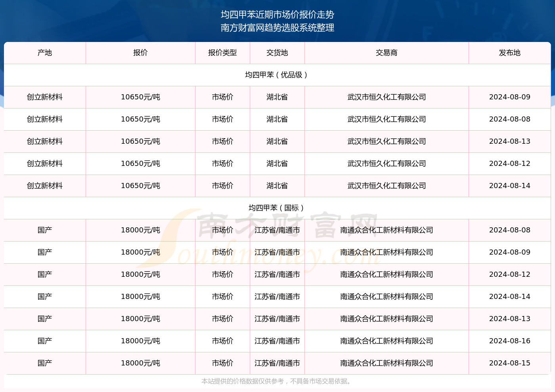555x392 pixels.
Task: Click 国产 in the 2024-08-15 row
Action: pyautogui.click(x=45, y=363)
